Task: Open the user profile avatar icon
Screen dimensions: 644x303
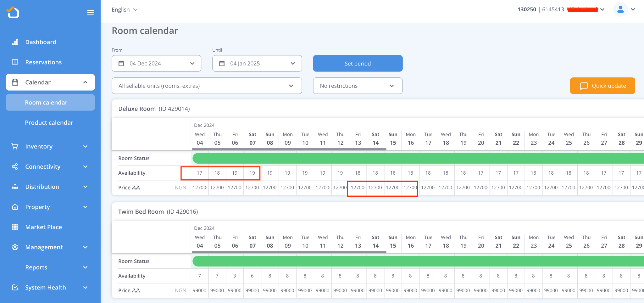Action: pyautogui.click(x=620, y=9)
